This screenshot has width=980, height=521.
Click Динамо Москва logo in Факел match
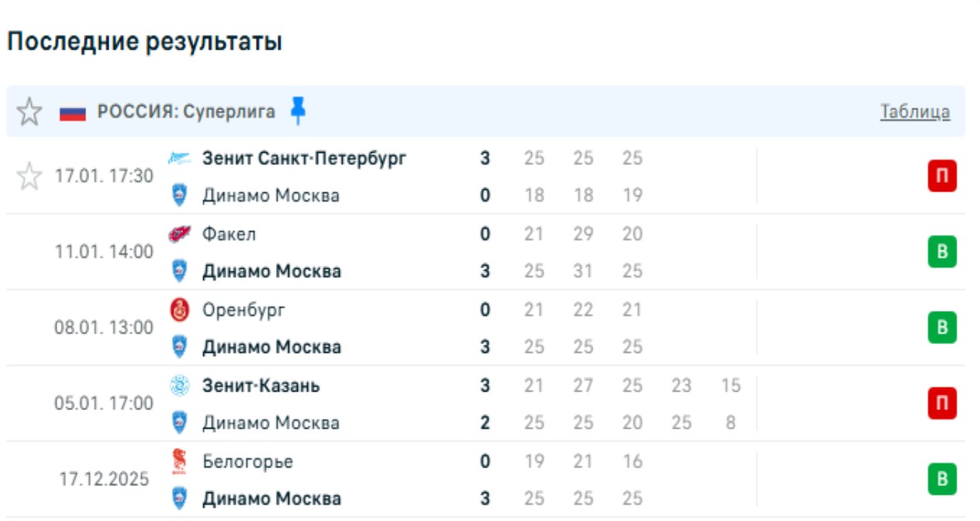tap(179, 271)
